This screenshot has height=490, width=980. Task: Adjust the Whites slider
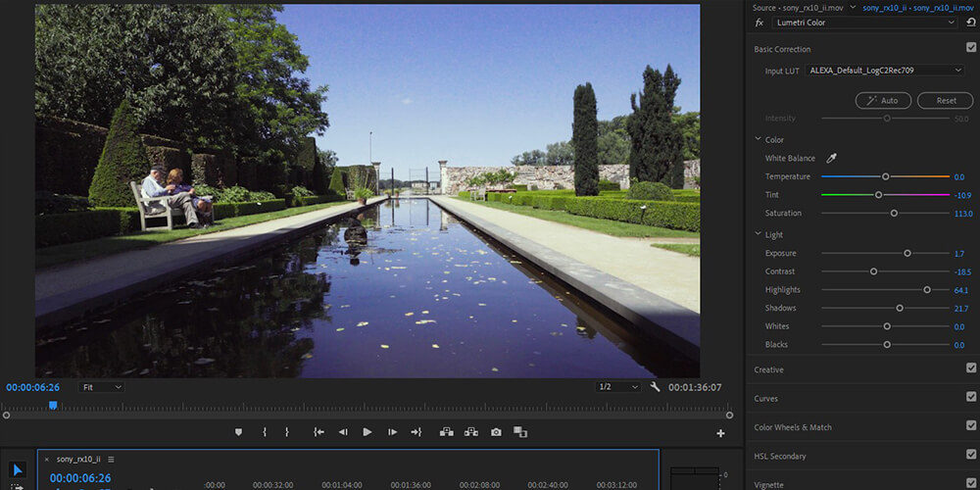(x=886, y=326)
